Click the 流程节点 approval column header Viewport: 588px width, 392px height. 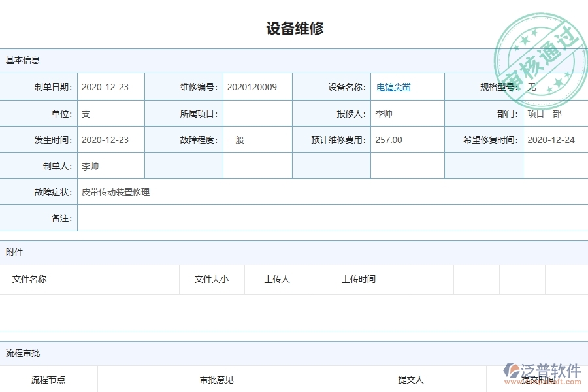pos(49,378)
